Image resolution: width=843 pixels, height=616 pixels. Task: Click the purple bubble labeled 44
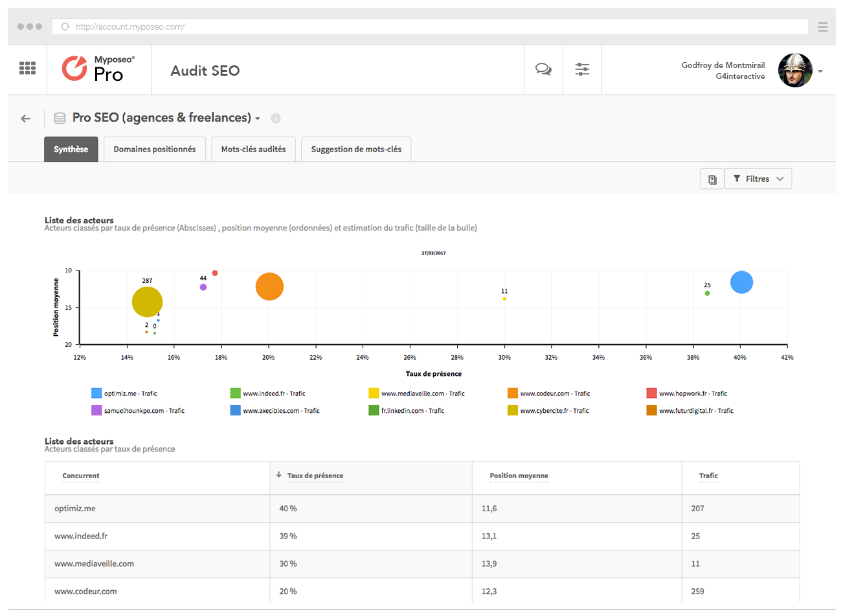(203, 287)
